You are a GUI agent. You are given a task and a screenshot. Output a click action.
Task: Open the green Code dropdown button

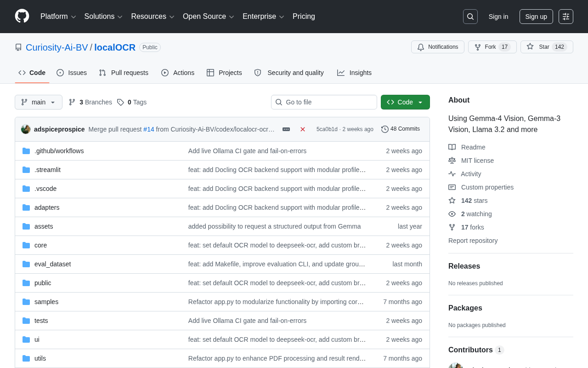405,102
